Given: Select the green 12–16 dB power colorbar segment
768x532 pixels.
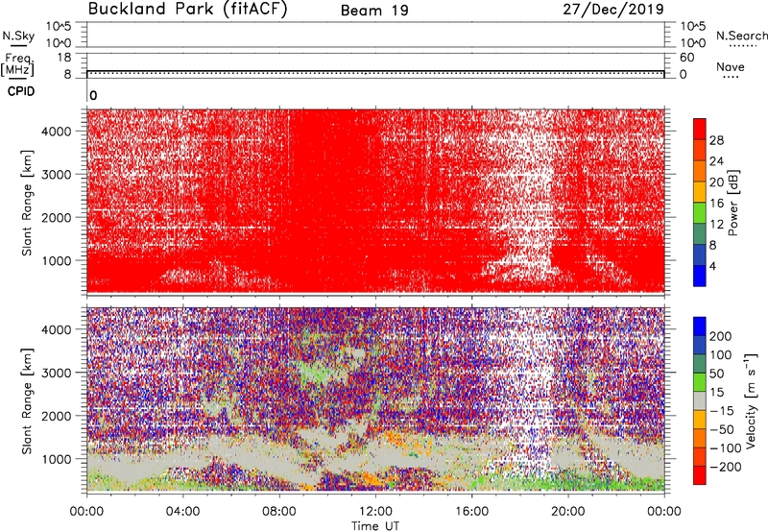Looking at the screenshot, I should tap(700, 213).
